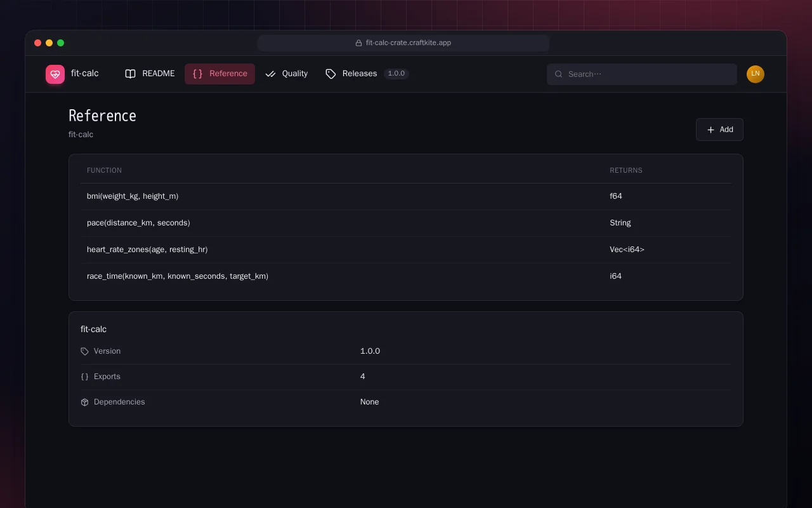
Task: Click the fit-calc heart logo icon
Action: [x=55, y=74]
